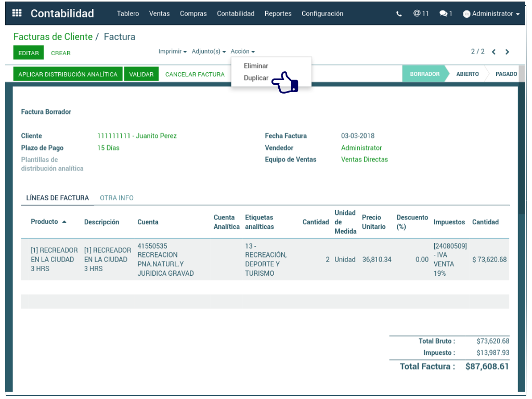Sort by Producto column arrow
This screenshot has height=399, width=532.
click(64, 222)
